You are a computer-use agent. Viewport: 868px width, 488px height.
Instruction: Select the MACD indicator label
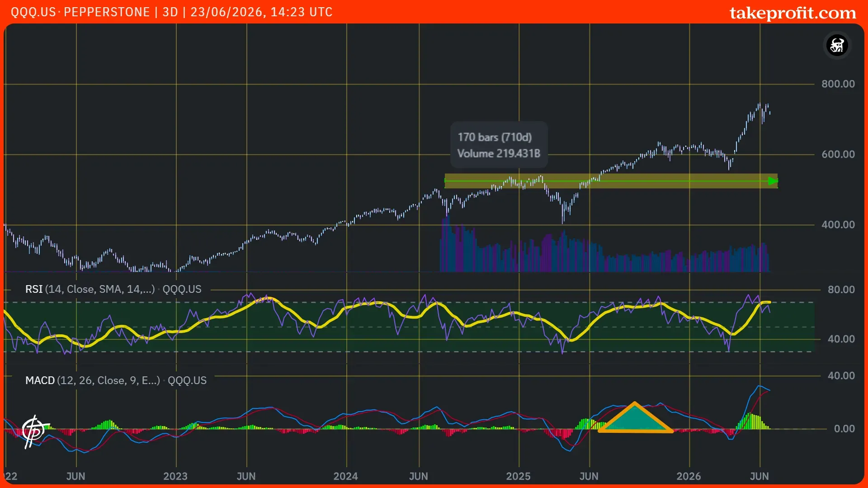pyautogui.click(x=116, y=380)
